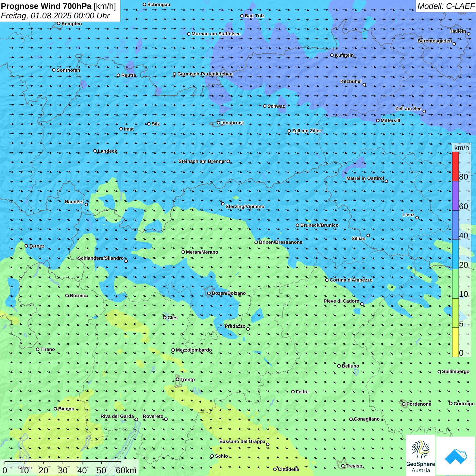Click the 'Rovereto' label

tap(153, 416)
